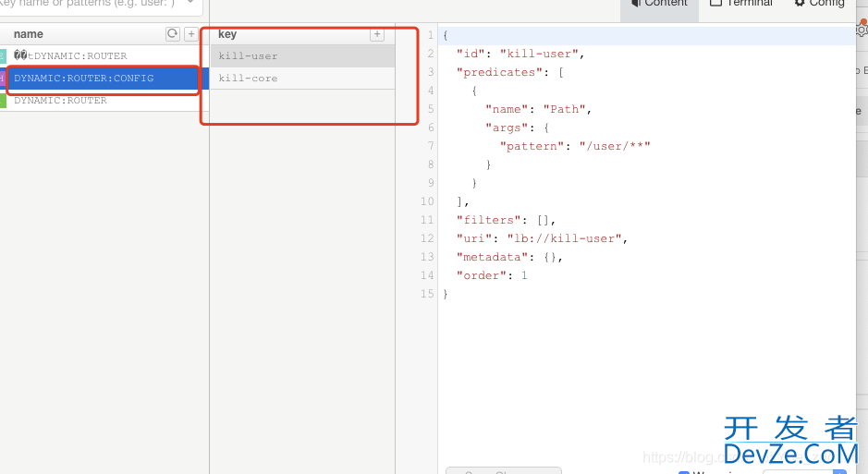
Task: Click the "filters": [] line
Action: point(506,220)
